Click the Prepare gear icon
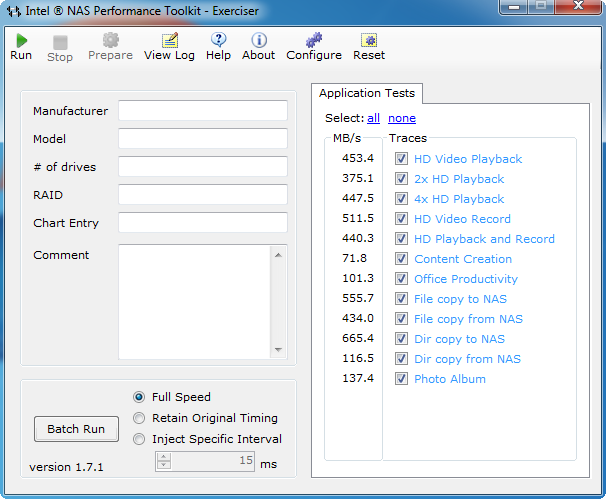 111,40
